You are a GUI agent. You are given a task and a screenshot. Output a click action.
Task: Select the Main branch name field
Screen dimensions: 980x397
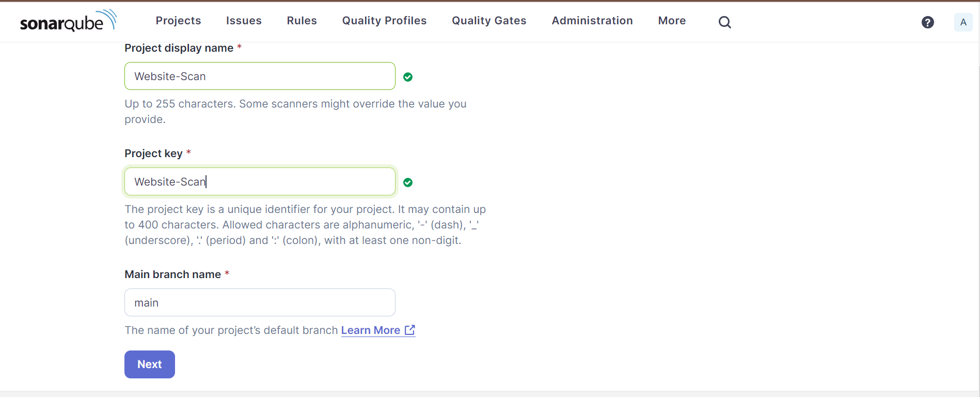pyautogui.click(x=260, y=302)
